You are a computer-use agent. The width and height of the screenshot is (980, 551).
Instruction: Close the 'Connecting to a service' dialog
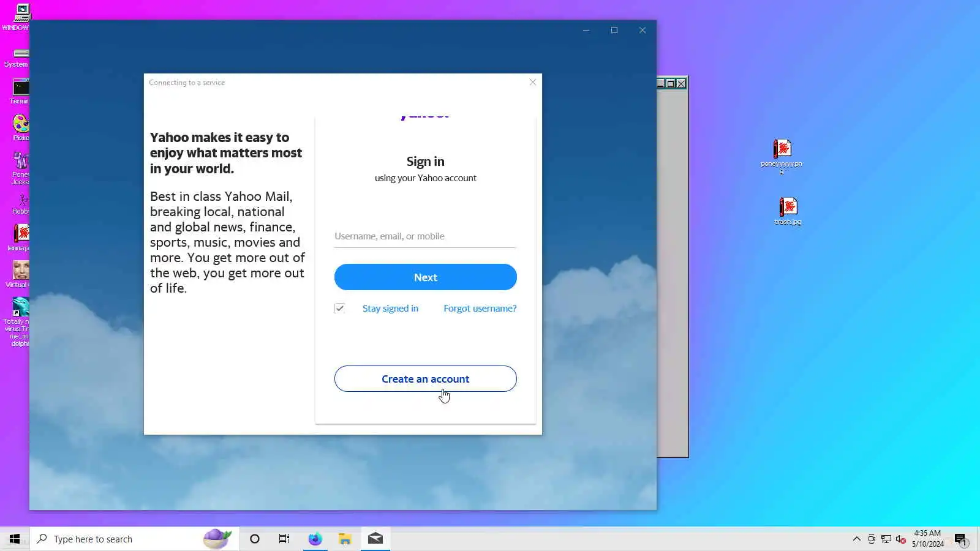[532, 82]
